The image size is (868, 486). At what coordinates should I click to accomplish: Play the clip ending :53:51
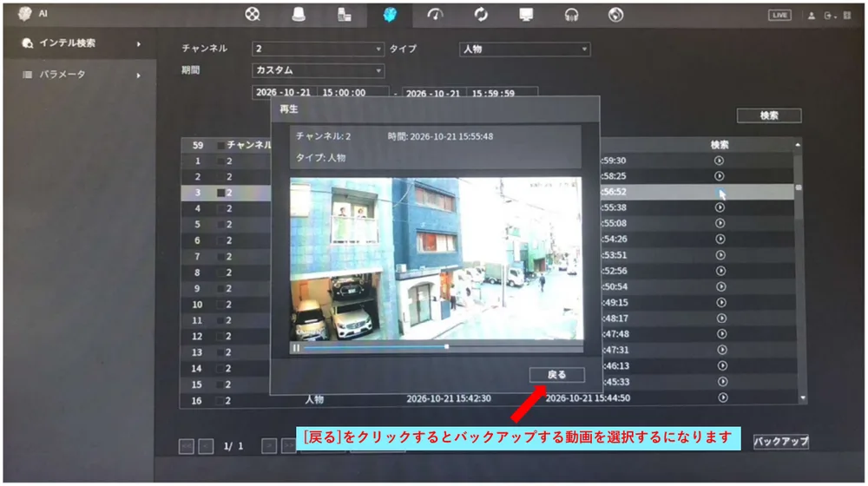720,255
